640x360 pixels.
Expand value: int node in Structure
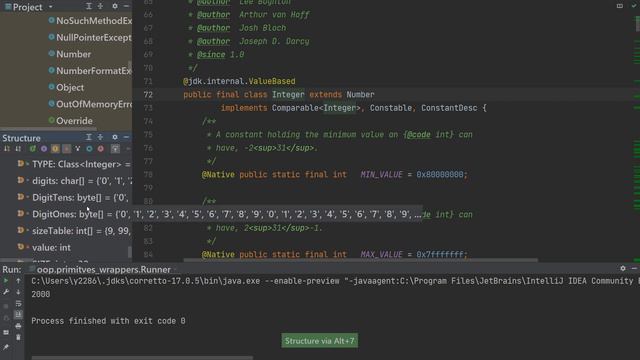pyautogui.click(x=27, y=247)
